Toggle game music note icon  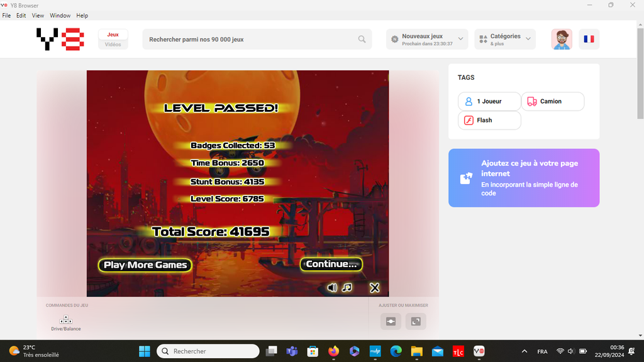coord(347,287)
